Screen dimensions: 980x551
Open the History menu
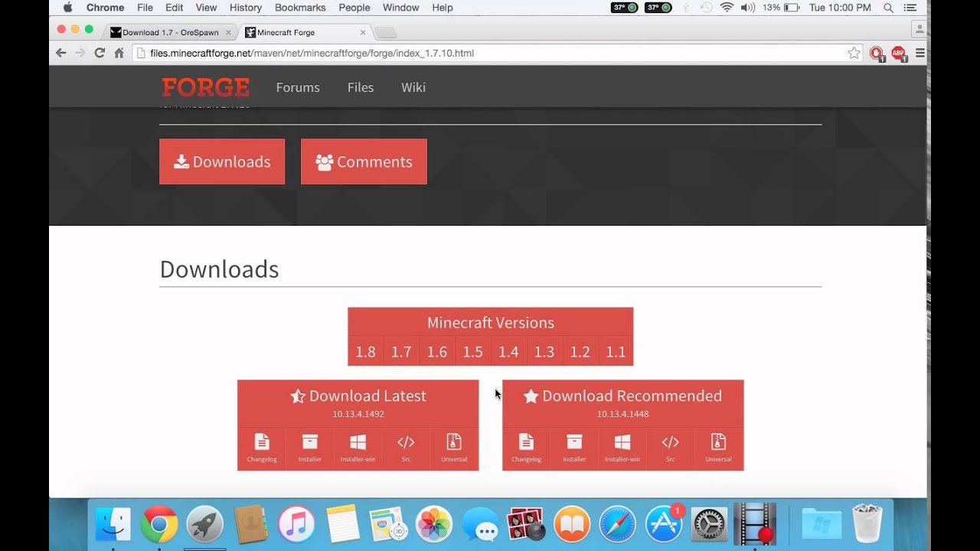(246, 8)
